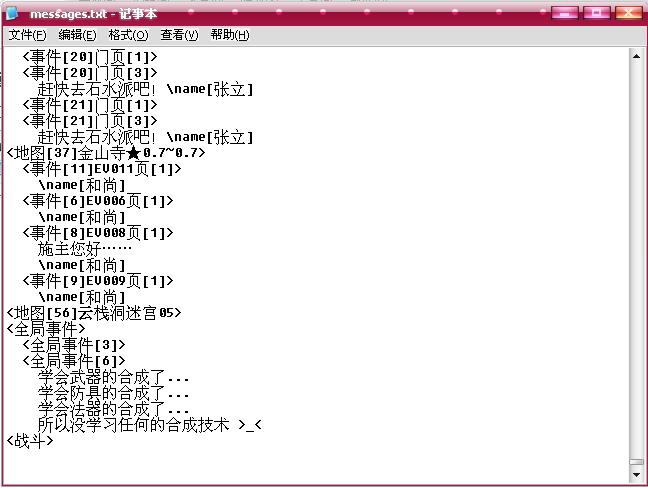The height and width of the screenshot is (489, 648).
Task: Click the messages.txt - 记事本 title text
Action: coord(93,14)
